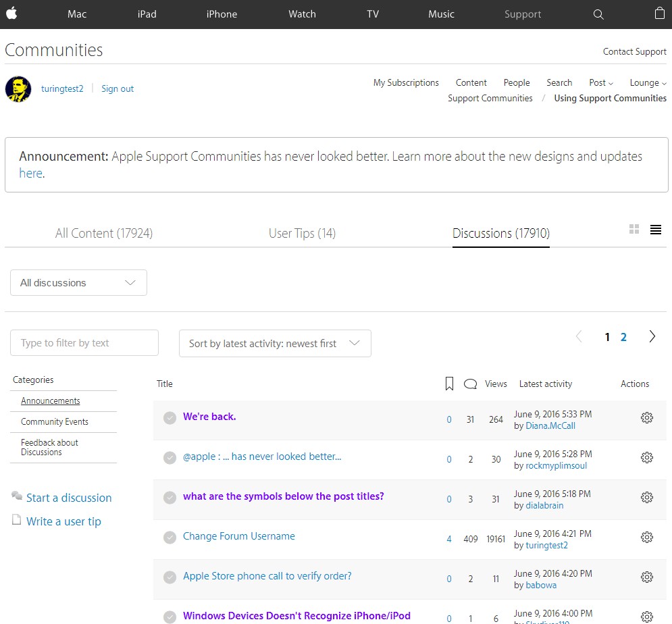Open the Announcements category link
Screen dimensions: 672x624
[50, 400]
